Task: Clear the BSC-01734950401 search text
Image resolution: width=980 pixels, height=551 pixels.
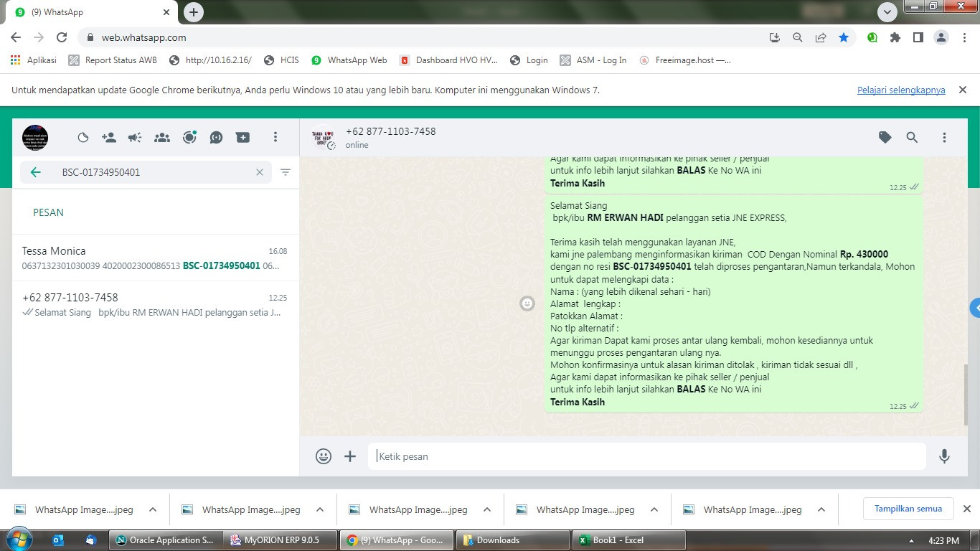Action: point(260,172)
